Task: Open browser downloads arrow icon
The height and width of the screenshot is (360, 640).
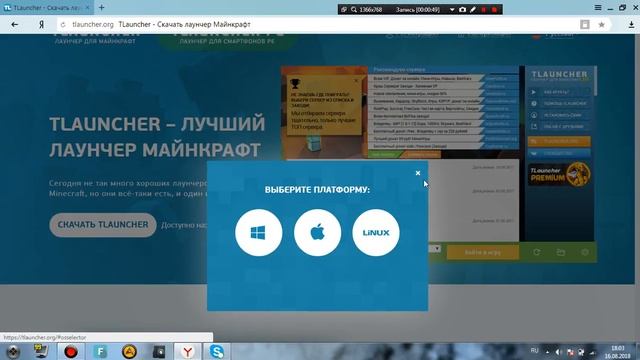Action: click(x=631, y=25)
